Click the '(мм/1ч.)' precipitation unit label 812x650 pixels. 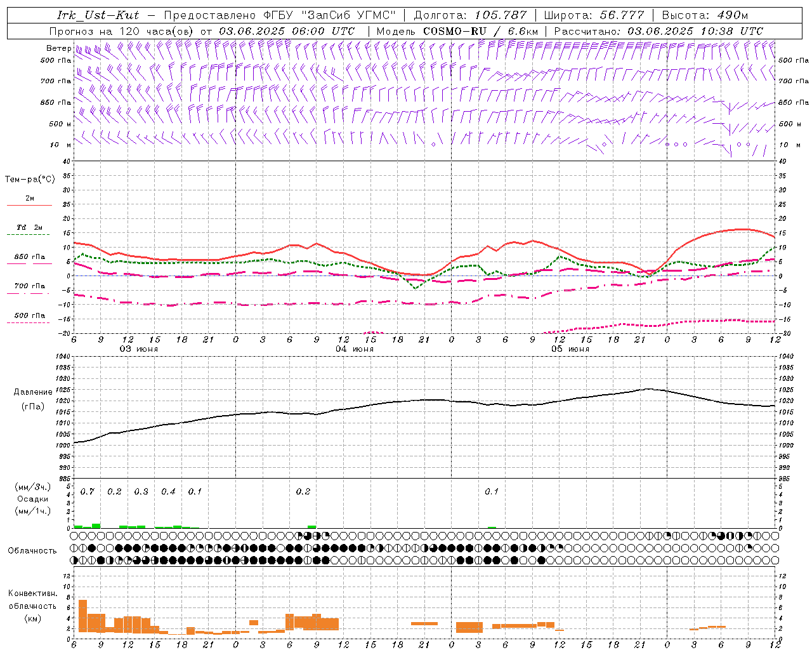pos(33,511)
